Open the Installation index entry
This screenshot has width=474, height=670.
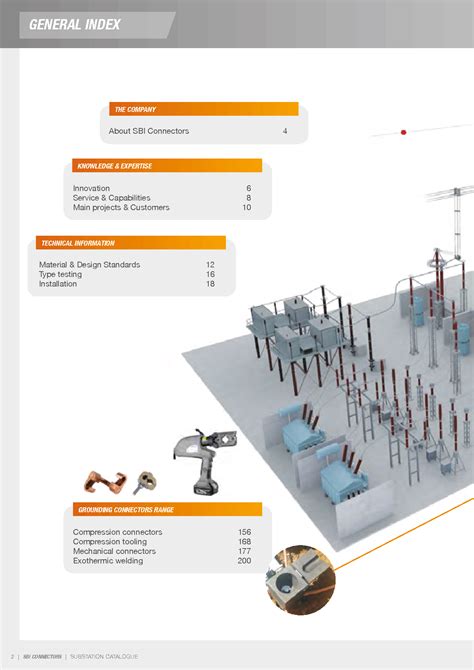pos(58,284)
